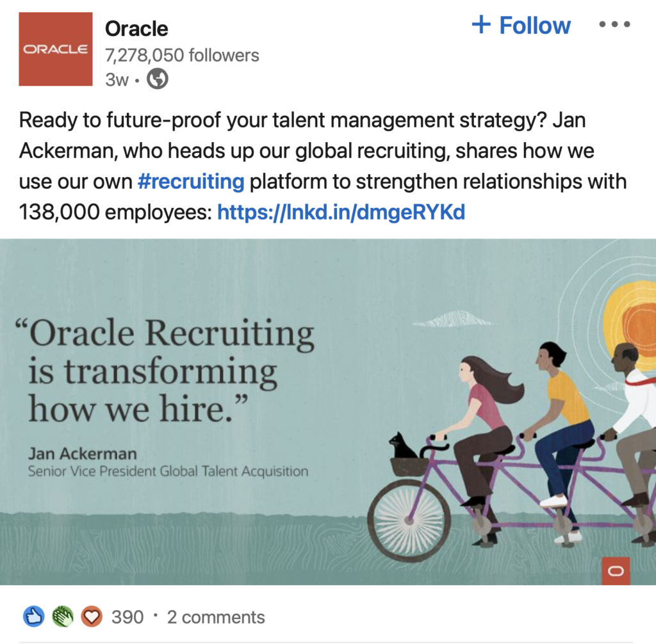Follow the Oracle company page

tap(521, 25)
